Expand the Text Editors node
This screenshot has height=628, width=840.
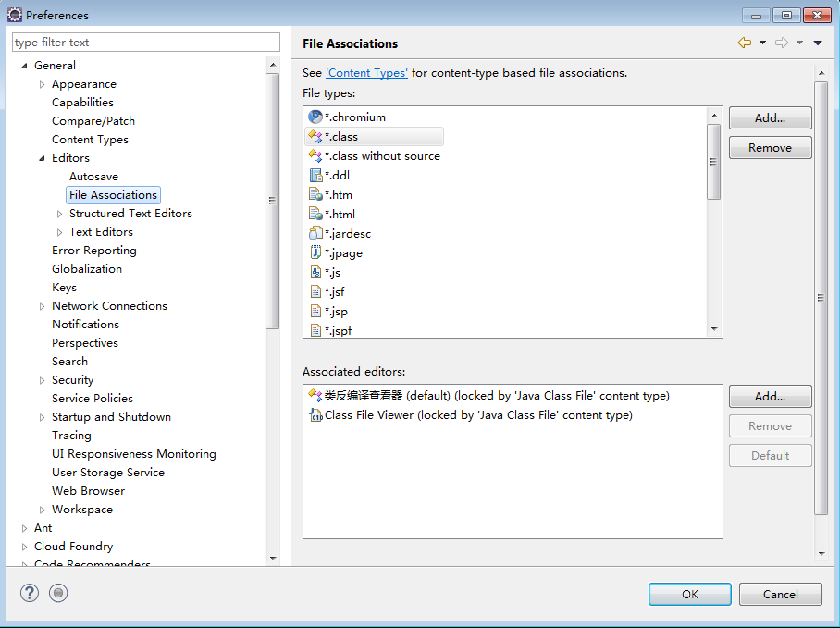(x=59, y=232)
